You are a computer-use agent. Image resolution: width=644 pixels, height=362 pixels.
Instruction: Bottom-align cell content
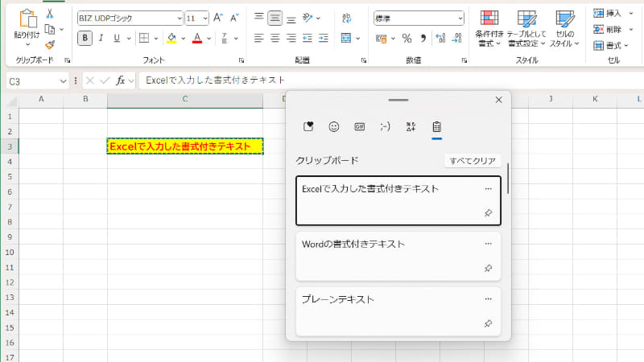pyautogui.click(x=291, y=18)
